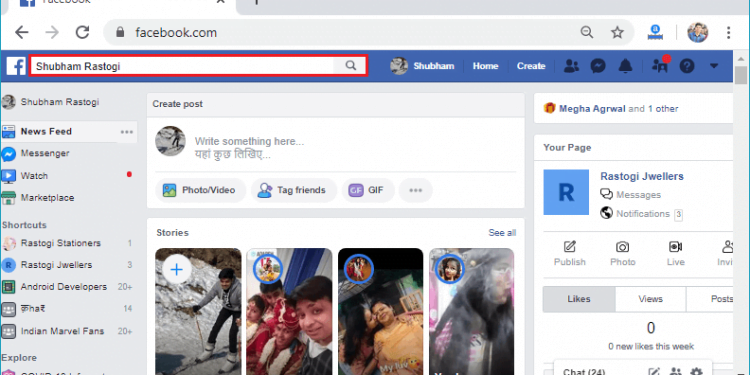Open Rastogi Stationers shortcut
This screenshot has width=750, height=375.
(x=52, y=243)
